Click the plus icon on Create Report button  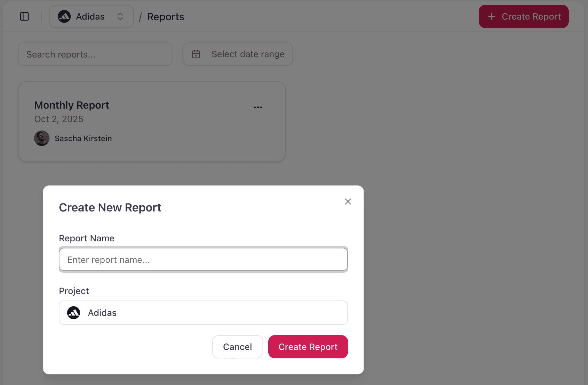(x=492, y=16)
